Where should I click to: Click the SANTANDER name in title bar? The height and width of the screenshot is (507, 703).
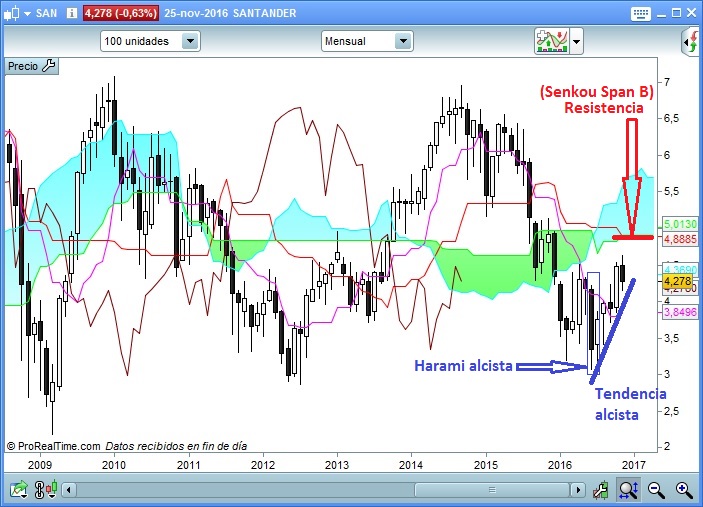pyautogui.click(x=265, y=13)
